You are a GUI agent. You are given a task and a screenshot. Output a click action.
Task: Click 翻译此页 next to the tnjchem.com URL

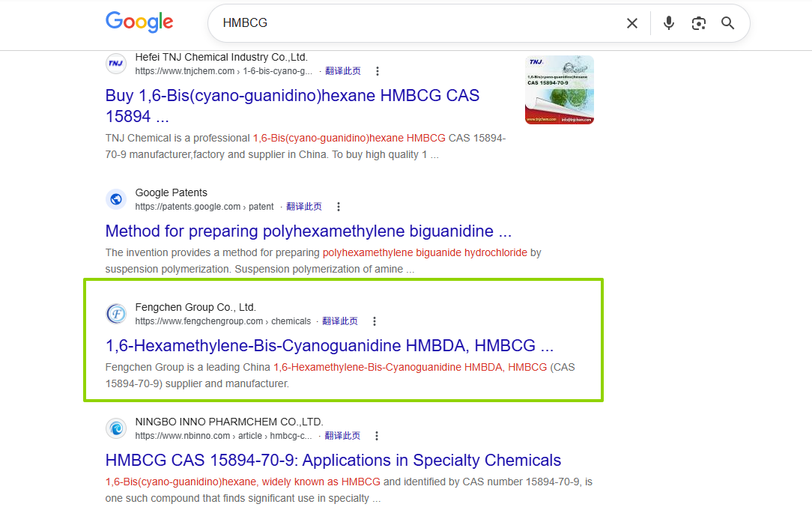(x=343, y=71)
